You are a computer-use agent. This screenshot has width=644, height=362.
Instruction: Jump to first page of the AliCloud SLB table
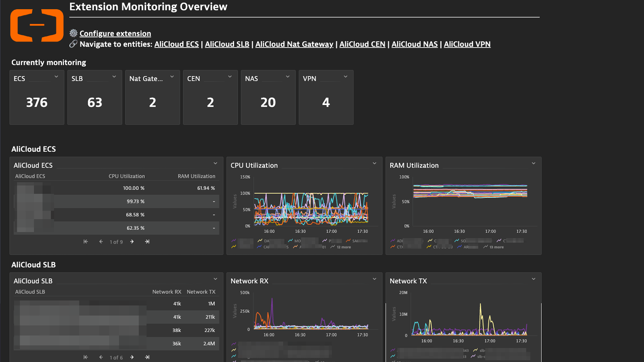click(x=85, y=357)
